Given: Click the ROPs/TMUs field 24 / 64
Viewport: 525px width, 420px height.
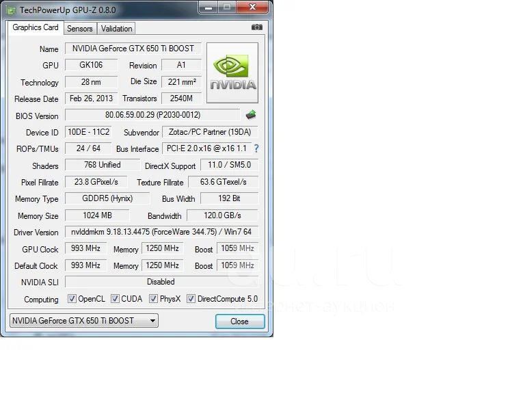Looking at the screenshot, I should pyautogui.click(x=88, y=148).
